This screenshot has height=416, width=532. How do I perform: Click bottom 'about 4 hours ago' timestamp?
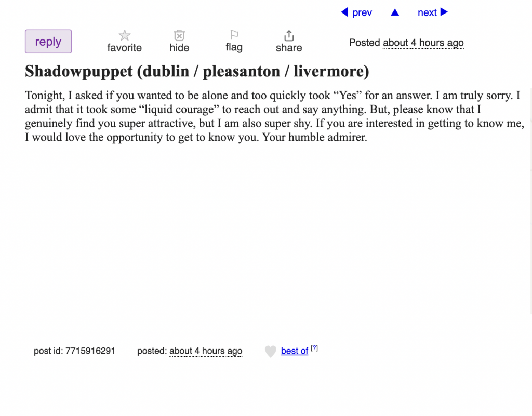click(x=206, y=351)
